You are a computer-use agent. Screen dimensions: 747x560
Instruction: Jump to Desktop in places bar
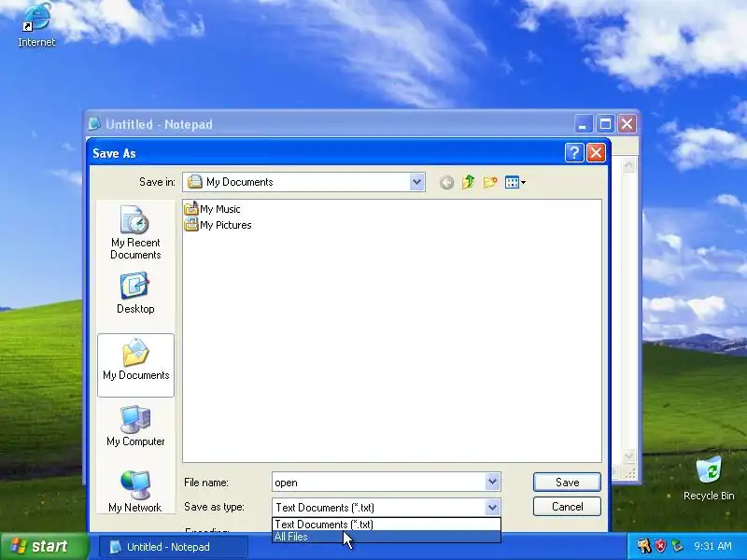(x=135, y=293)
